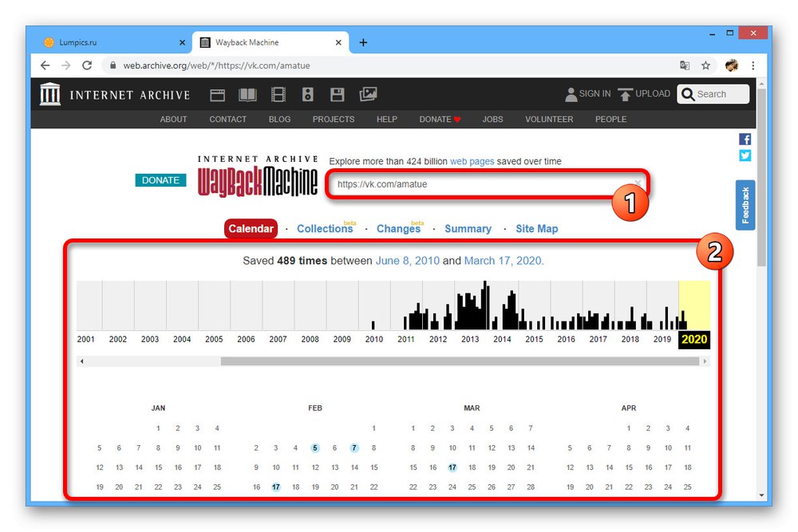Image resolution: width=798 pixels, height=532 pixels.
Task: Open the Feedback side button
Action: coord(745,205)
